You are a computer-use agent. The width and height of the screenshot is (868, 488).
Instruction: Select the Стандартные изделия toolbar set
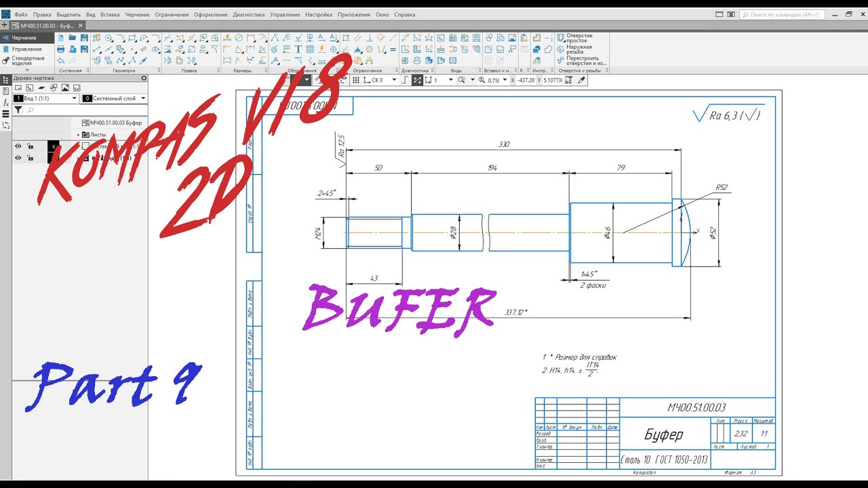[x=27, y=60]
